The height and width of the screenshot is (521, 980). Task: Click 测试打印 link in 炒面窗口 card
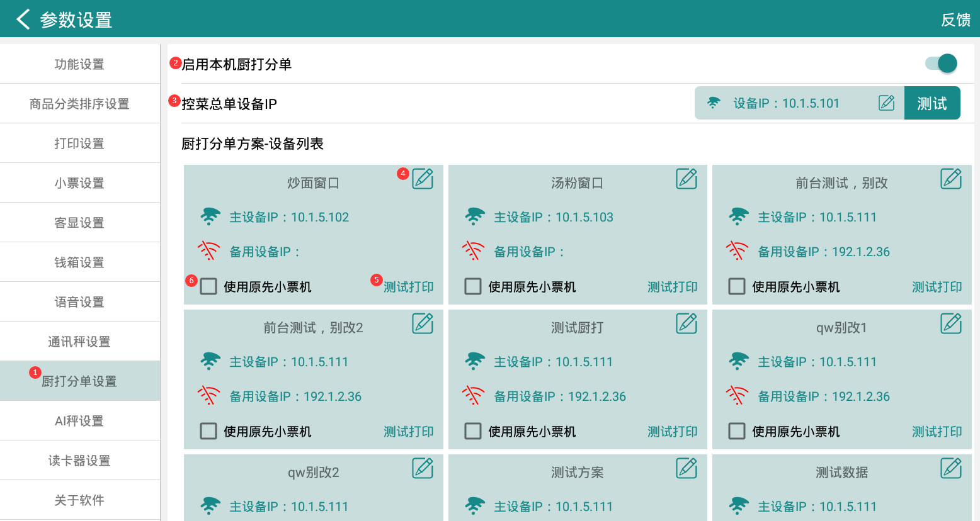coord(409,287)
